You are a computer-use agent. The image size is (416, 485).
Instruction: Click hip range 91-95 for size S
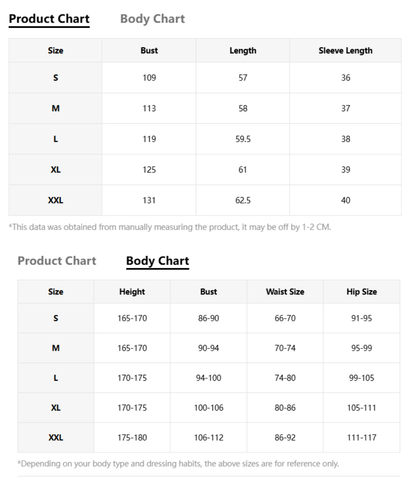click(362, 318)
